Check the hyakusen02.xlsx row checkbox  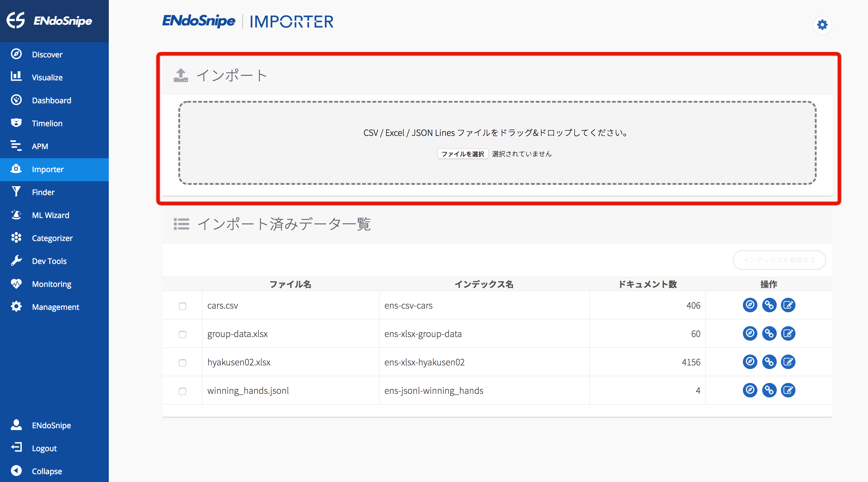pyautogui.click(x=182, y=363)
